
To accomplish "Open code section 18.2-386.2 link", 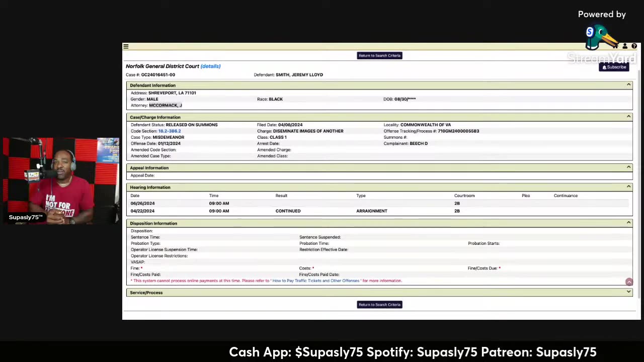I will (x=170, y=131).
